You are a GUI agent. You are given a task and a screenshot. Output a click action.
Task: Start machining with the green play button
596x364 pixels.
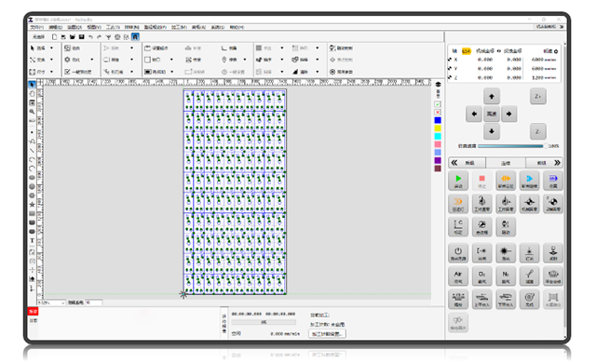click(458, 181)
